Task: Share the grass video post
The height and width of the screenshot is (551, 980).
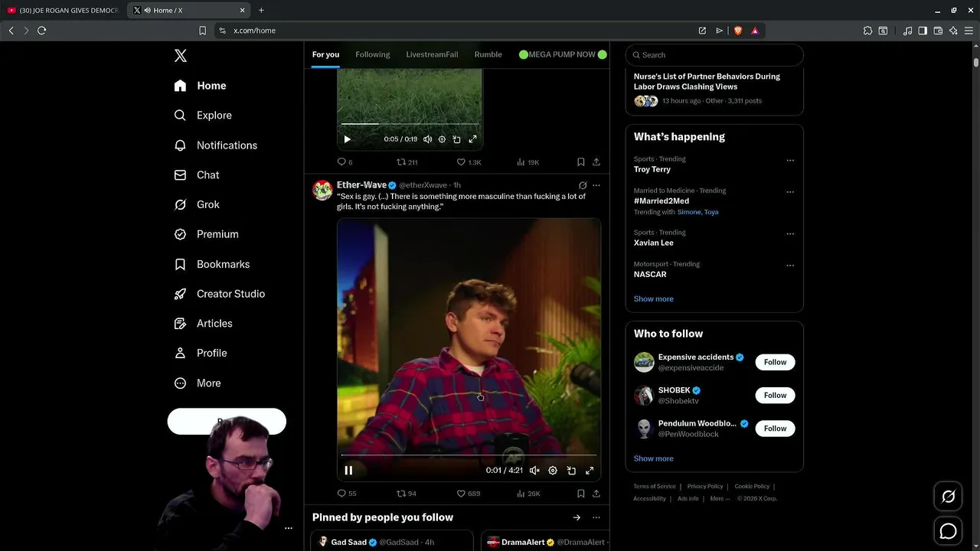Action: pos(596,162)
